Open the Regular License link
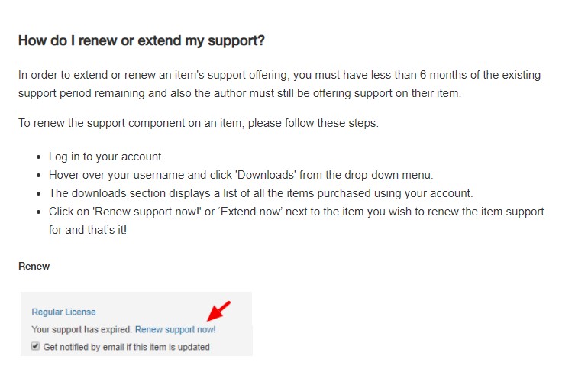This screenshot has height=372, width=588. coord(63,312)
